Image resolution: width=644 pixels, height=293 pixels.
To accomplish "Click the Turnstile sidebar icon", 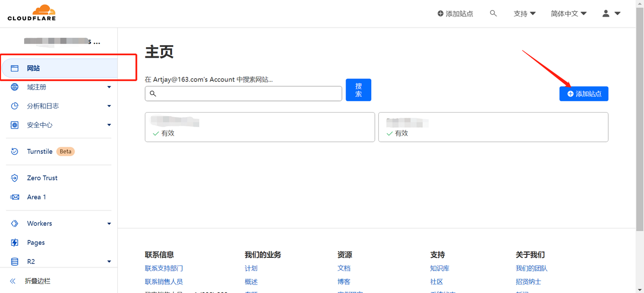I will coord(15,151).
